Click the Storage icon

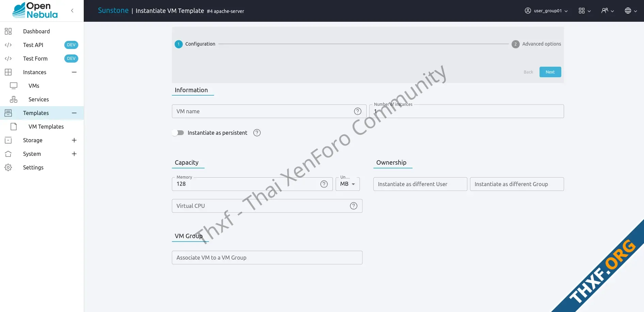(x=8, y=140)
